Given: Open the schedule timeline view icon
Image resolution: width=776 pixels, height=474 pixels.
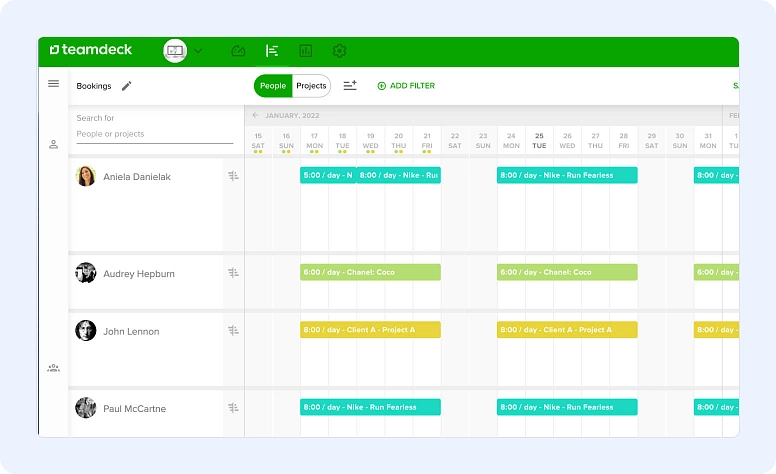Looking at the screenshot, I should (x=272, y=51).
